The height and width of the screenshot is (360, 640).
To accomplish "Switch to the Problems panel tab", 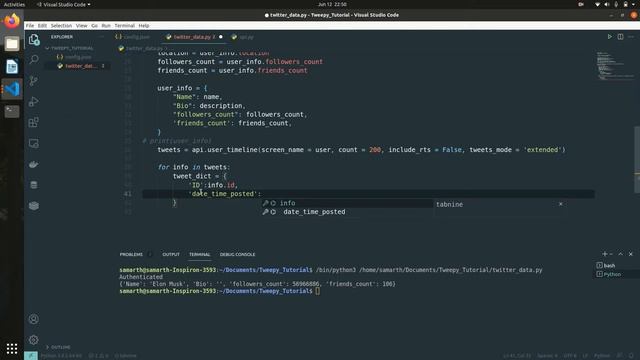I will click(x=131, y=254).
